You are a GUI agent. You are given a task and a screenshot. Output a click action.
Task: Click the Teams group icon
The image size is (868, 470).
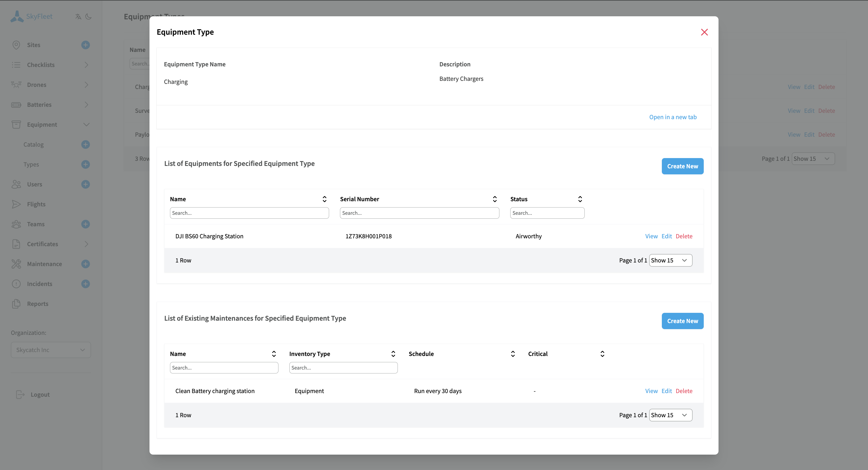point(16,224)
